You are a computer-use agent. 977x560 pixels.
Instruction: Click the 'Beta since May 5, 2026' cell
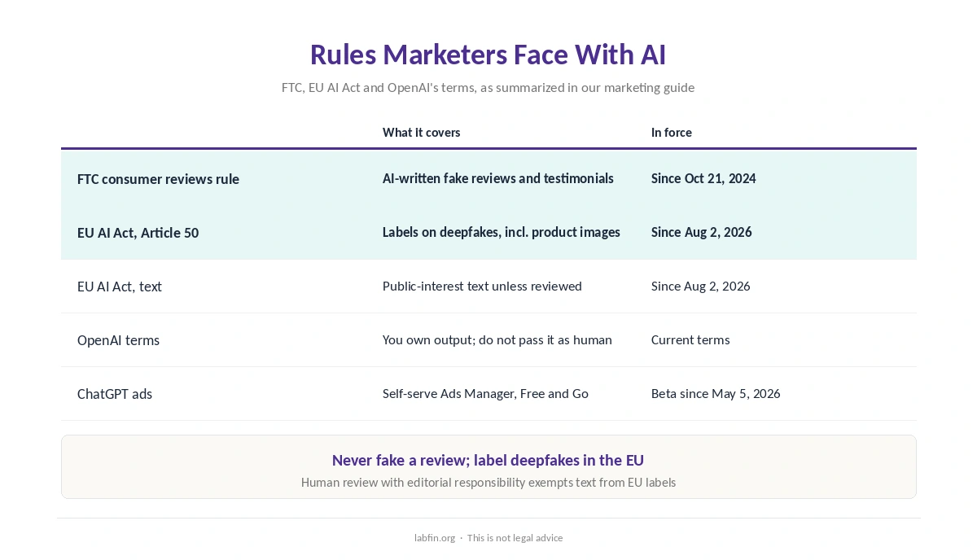point(716,393)
